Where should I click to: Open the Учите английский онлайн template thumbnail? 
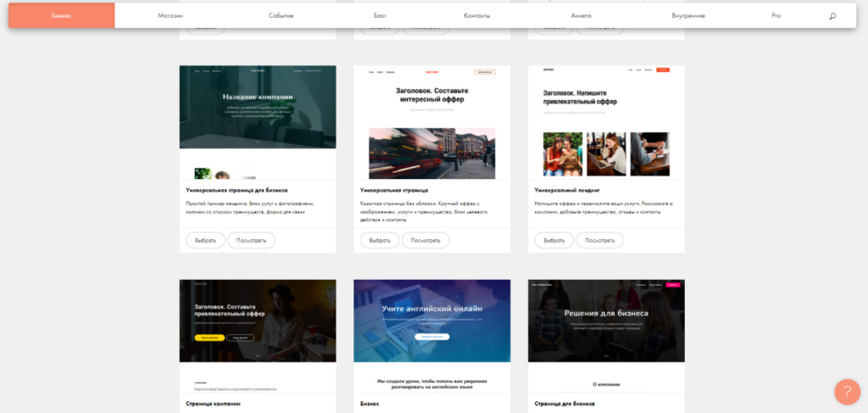(x=431, y=336)
